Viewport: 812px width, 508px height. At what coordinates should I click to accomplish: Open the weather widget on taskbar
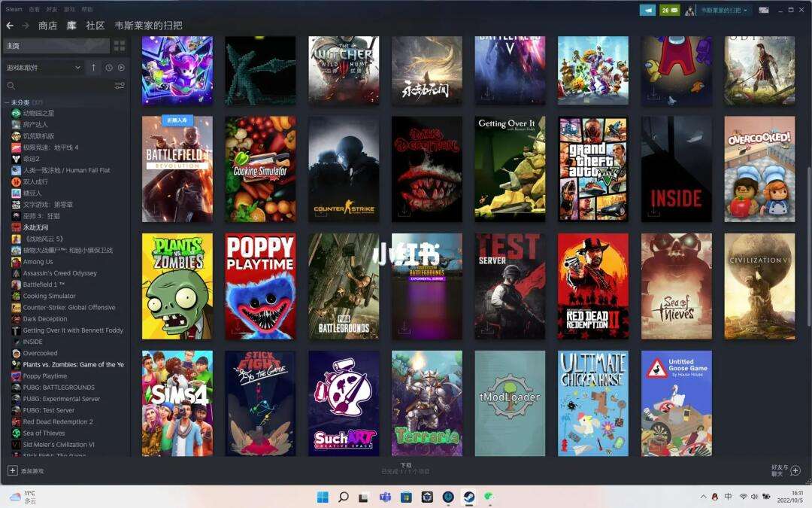point(23,497)
